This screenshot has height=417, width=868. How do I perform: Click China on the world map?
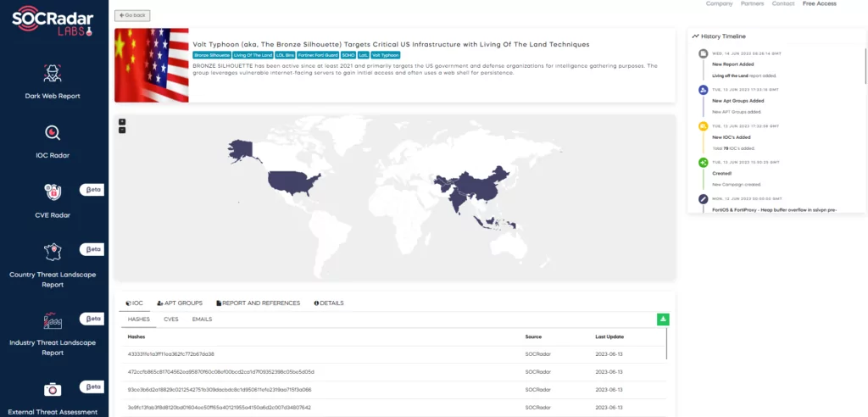[481, 186]
